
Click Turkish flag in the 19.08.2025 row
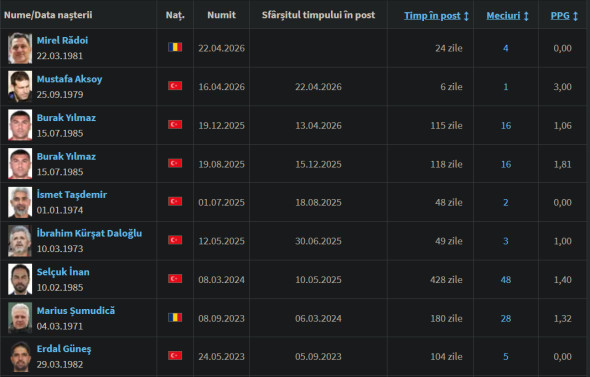point(175,163)
